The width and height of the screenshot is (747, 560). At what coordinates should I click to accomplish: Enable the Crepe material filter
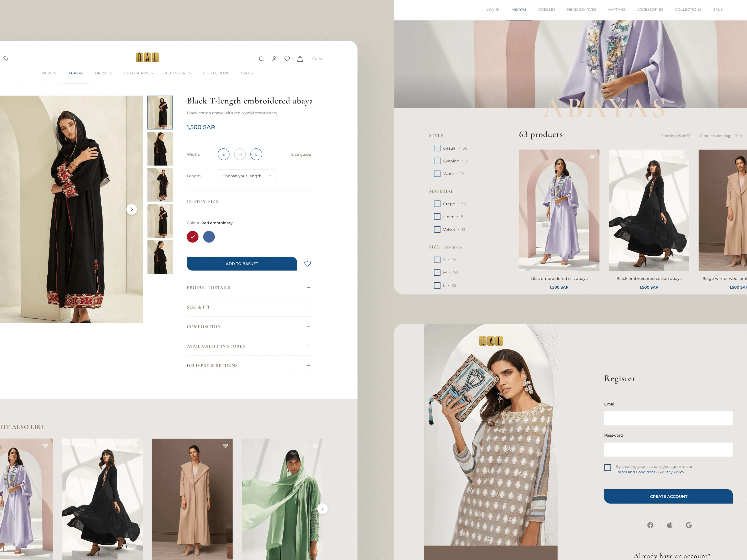click(x=437, y=205)
